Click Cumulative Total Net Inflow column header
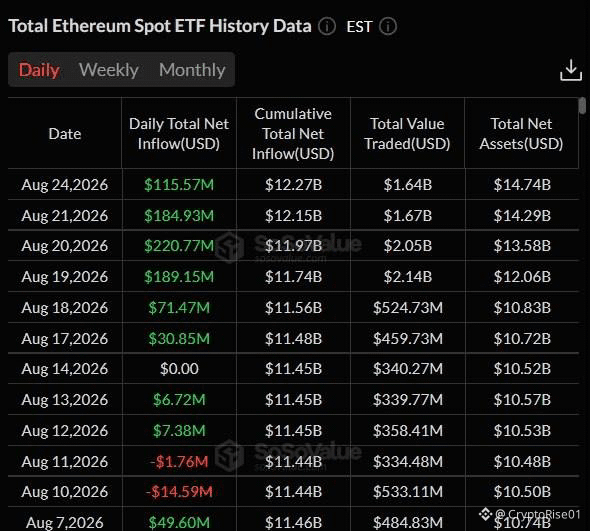The width and height of the screenshot is (590, 531). coord(293,134)
